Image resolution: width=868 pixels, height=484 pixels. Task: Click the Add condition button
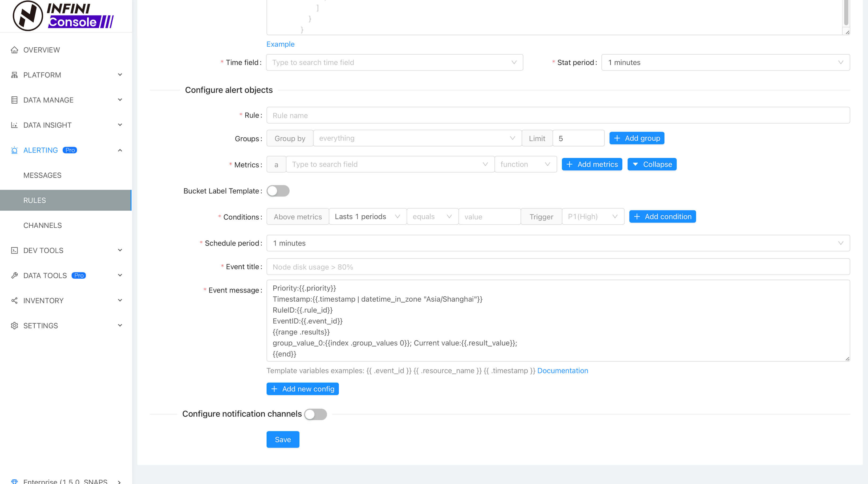click(x=663, y=216)
